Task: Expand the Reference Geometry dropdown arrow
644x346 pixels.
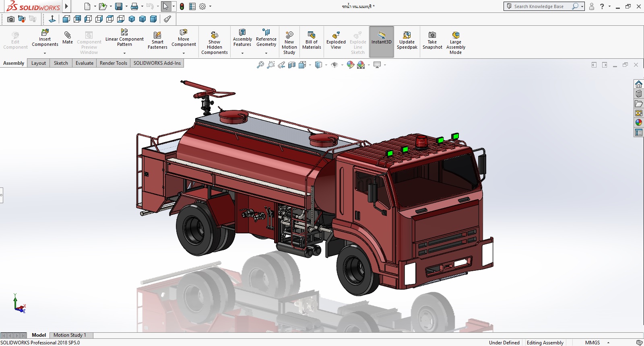Action: (x=266, y=53)
